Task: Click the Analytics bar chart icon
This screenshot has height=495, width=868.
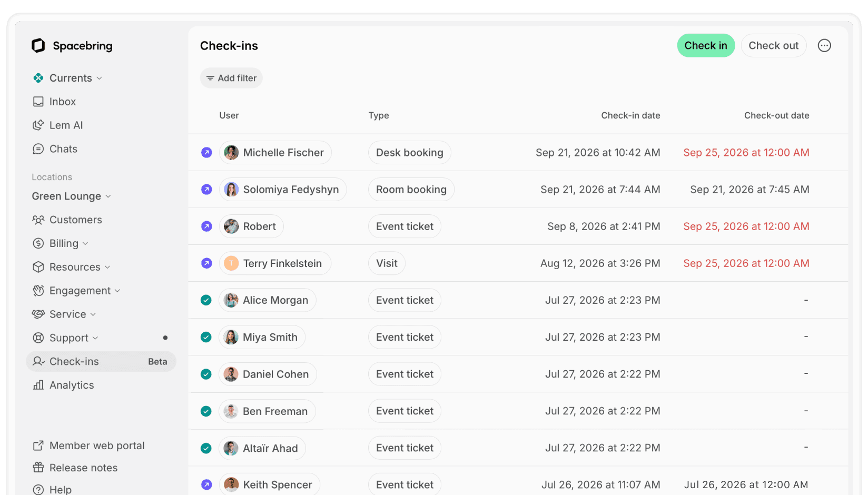Action: (x=38, y=385)
